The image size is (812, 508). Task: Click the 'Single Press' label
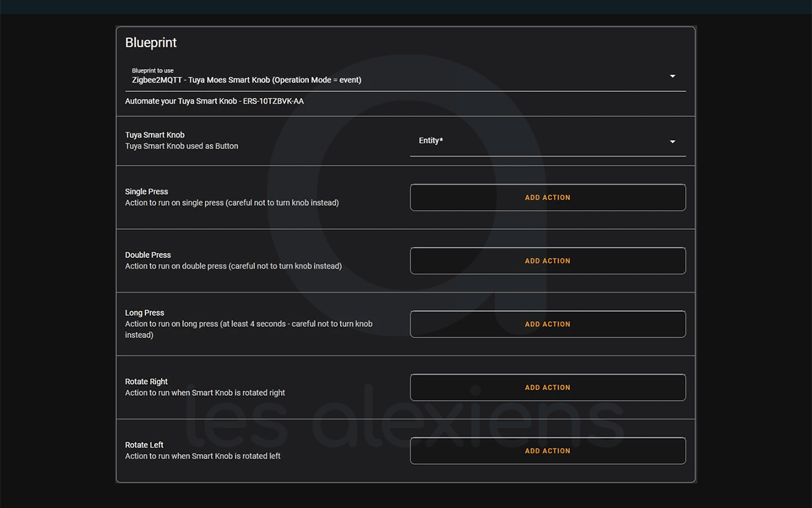[x=147, y=191]
